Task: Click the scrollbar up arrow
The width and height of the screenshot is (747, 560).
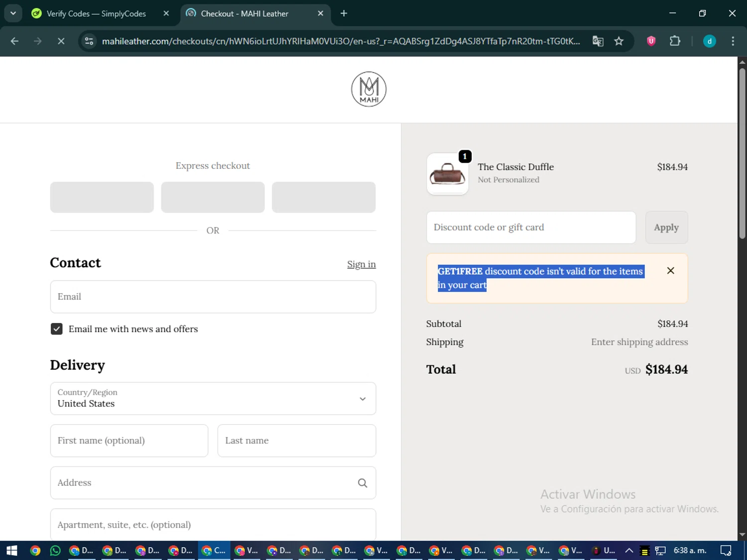Action: [x=742, y=62]
